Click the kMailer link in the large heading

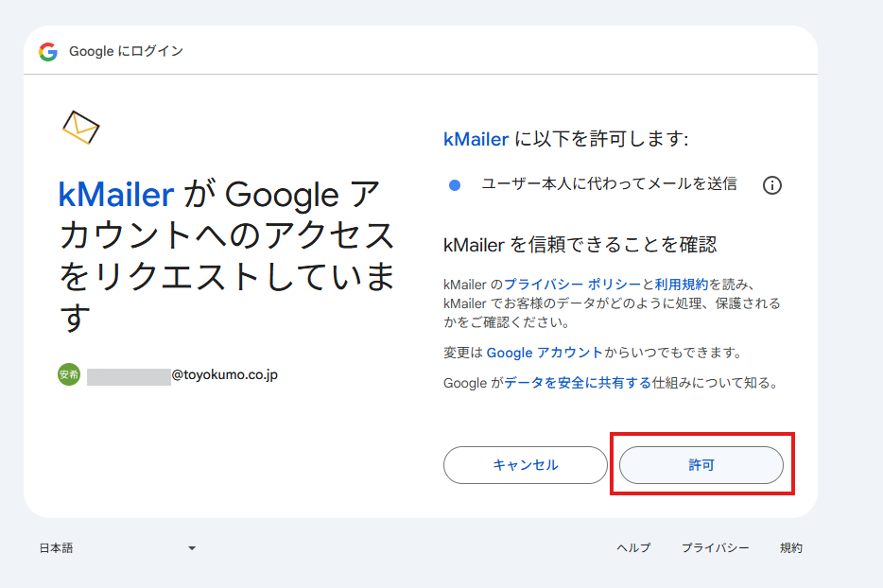point(116,195)
